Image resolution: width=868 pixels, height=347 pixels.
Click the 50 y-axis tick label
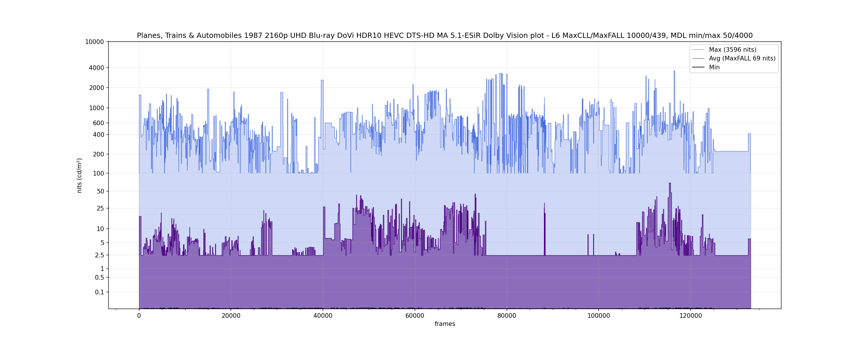click(100, 191)
